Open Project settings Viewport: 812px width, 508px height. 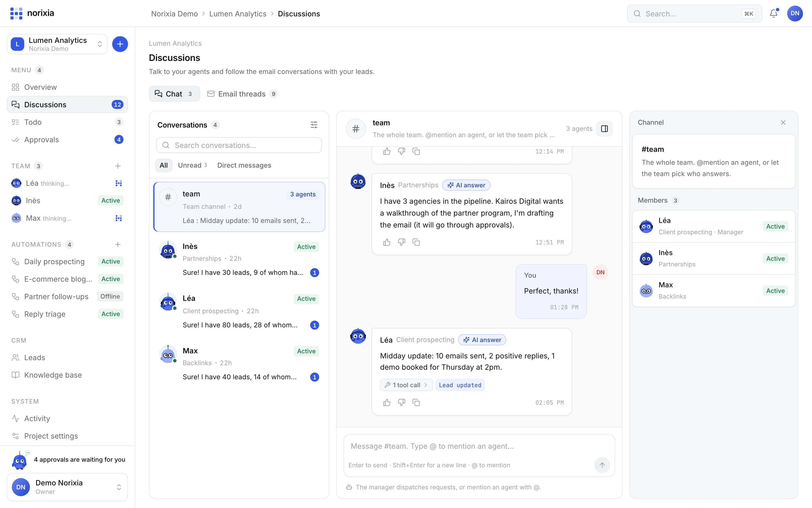point(67,436)
